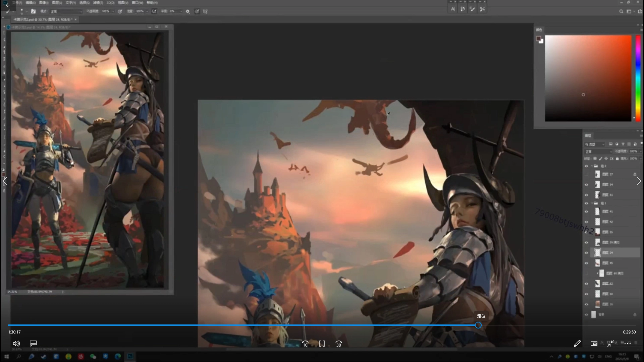Open the volume control
This screenshot has height=362, width=644.
[16, 344]
